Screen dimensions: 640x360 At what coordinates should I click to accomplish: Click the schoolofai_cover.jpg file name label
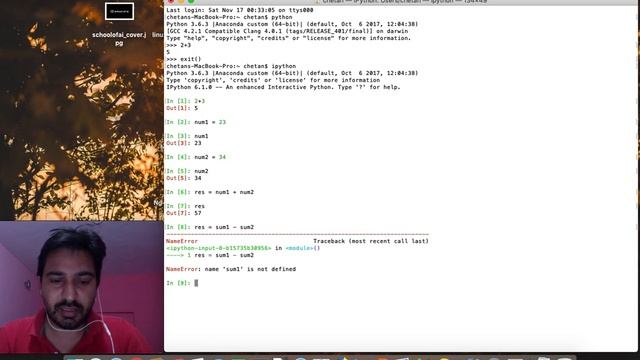tap(119, 39)
